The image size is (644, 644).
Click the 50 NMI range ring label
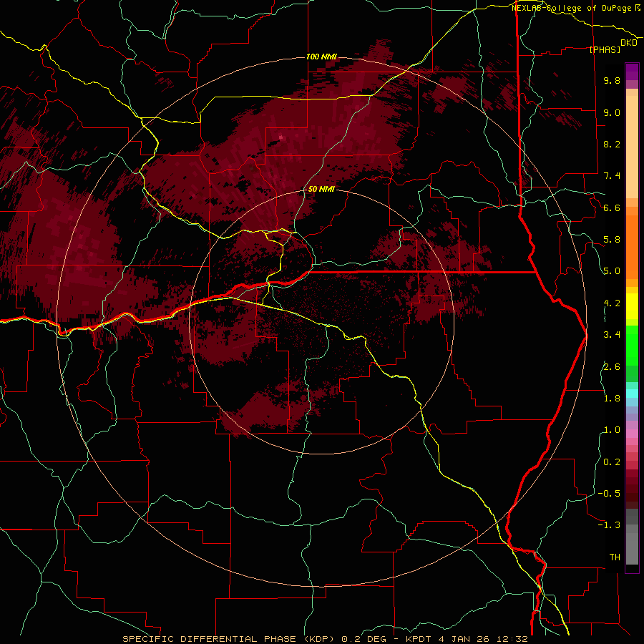tap(321, 189)
